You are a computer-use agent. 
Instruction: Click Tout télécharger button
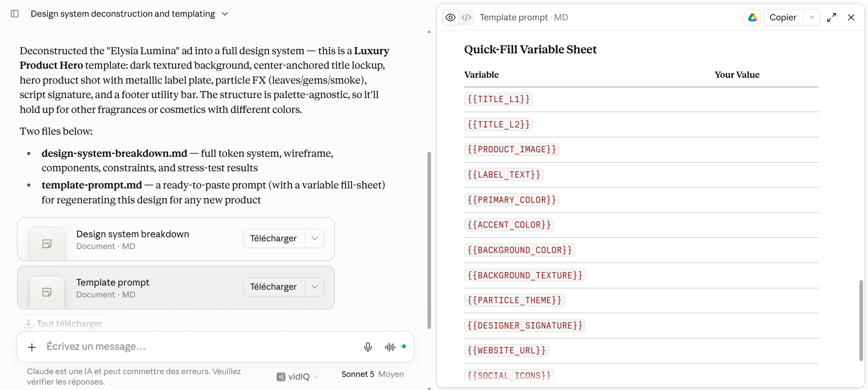[63, 324]
